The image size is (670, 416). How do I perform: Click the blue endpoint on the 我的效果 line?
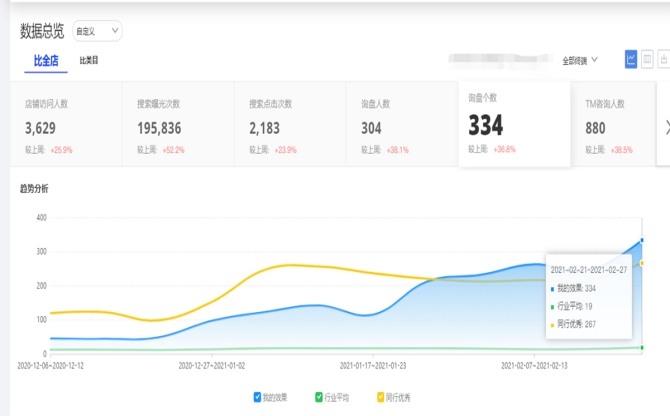tap(641, 240)
